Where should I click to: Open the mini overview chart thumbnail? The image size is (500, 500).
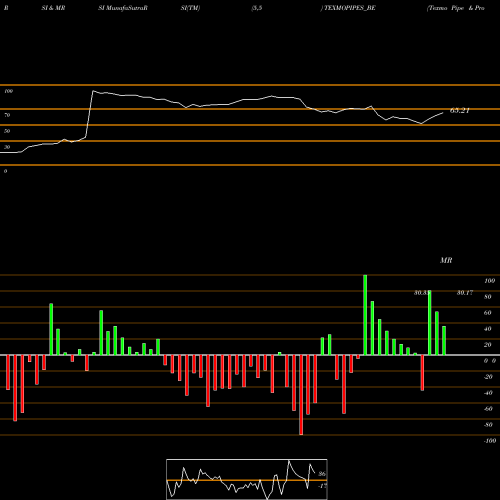(x=247, y=479)
